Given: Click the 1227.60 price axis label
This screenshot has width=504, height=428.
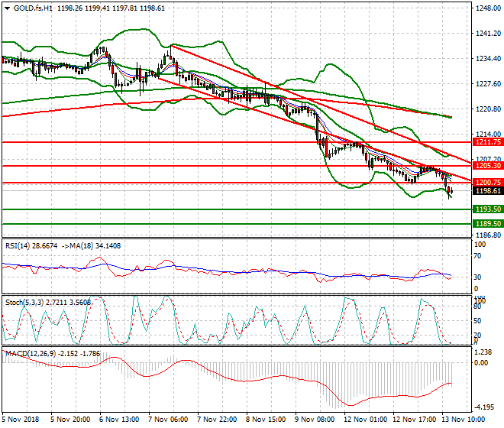Looking at the screenshot, I should (486, 84).
